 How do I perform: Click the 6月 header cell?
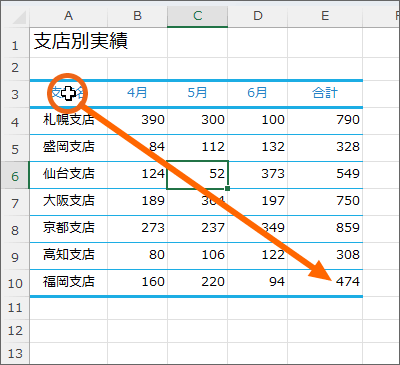257,93
